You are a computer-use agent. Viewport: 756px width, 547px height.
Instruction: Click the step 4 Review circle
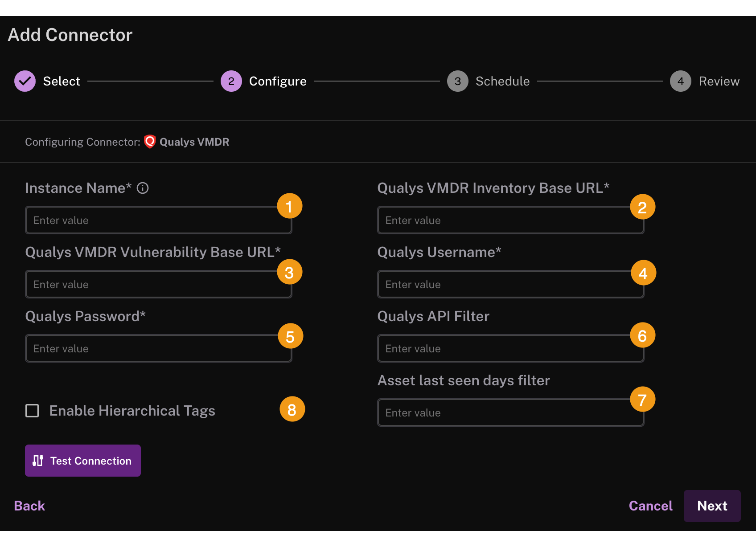click(681, 81)
